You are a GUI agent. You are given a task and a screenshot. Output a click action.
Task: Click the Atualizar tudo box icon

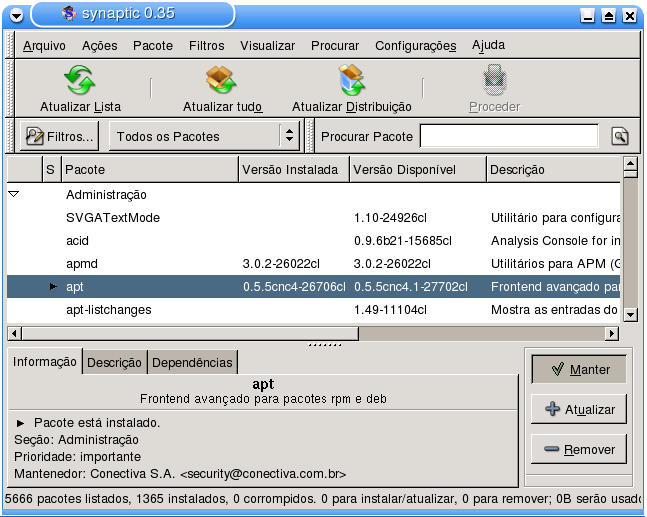(222, 80)
